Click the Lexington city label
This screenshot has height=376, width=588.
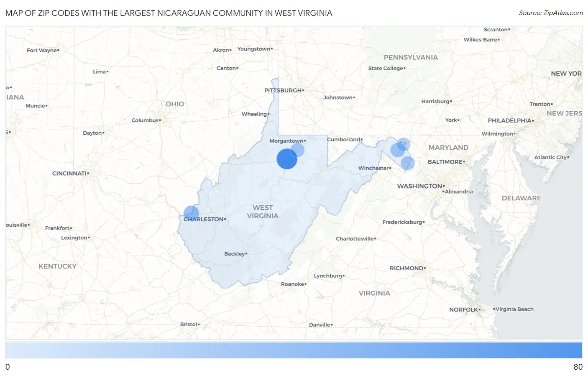click(74, 238)
